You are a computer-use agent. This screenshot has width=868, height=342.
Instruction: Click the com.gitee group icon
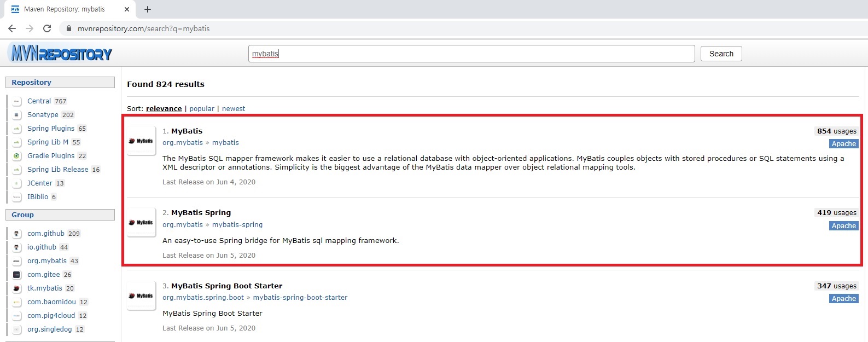(17, 275)
